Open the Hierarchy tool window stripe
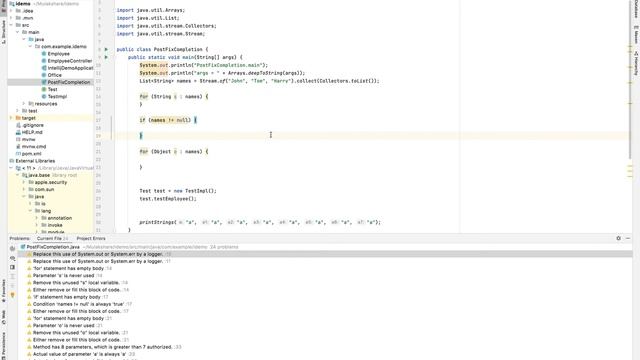Image resolution: width=640 pixels, height=360 pixels. tap(636, 63)
